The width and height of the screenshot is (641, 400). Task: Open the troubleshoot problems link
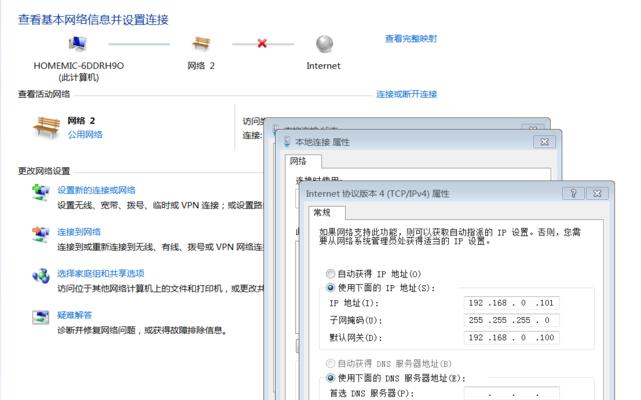point(74,315)
